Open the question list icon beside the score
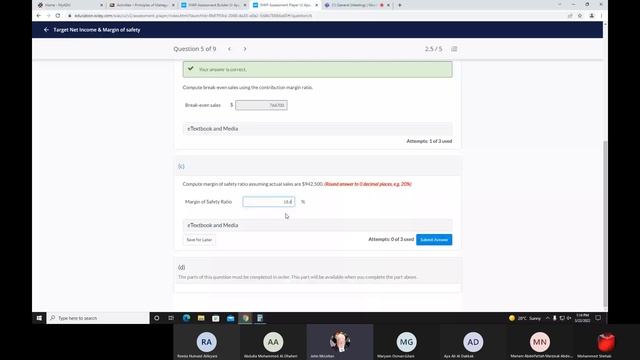The width and height of the screenshot is (640, 360). 454,49
